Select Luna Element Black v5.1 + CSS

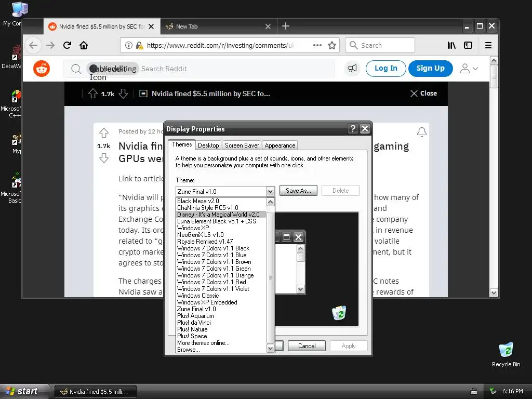point(221,221)
